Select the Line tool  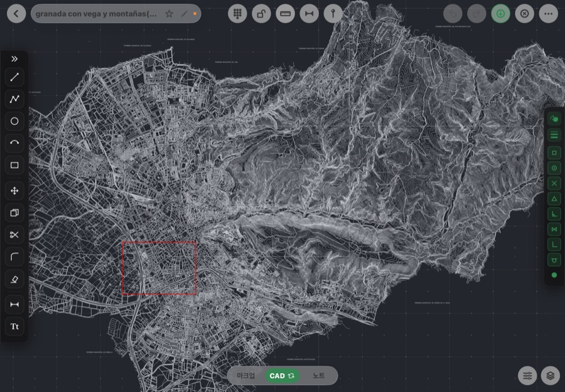pos(14,77)
